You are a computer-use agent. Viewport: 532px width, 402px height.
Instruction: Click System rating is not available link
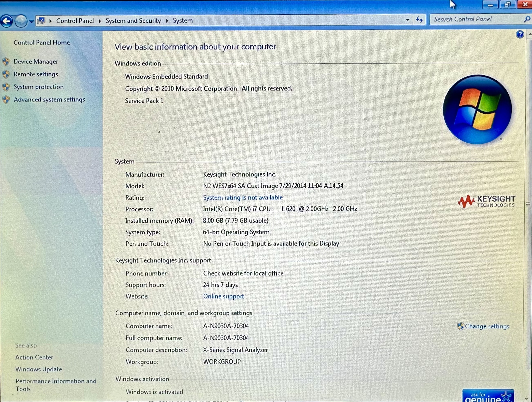point(243,198)
